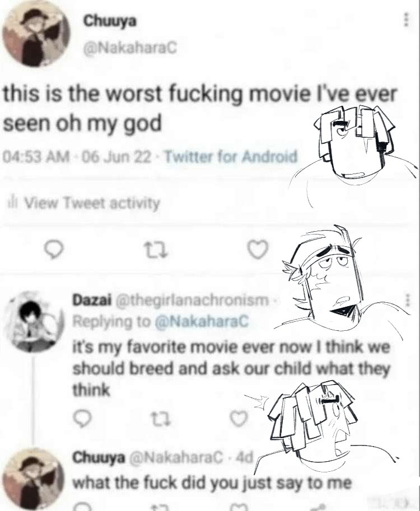420x511 pixels.
Task: Click the @NakaharaC handle under Chuuya's name
Action: coord(130,48)
